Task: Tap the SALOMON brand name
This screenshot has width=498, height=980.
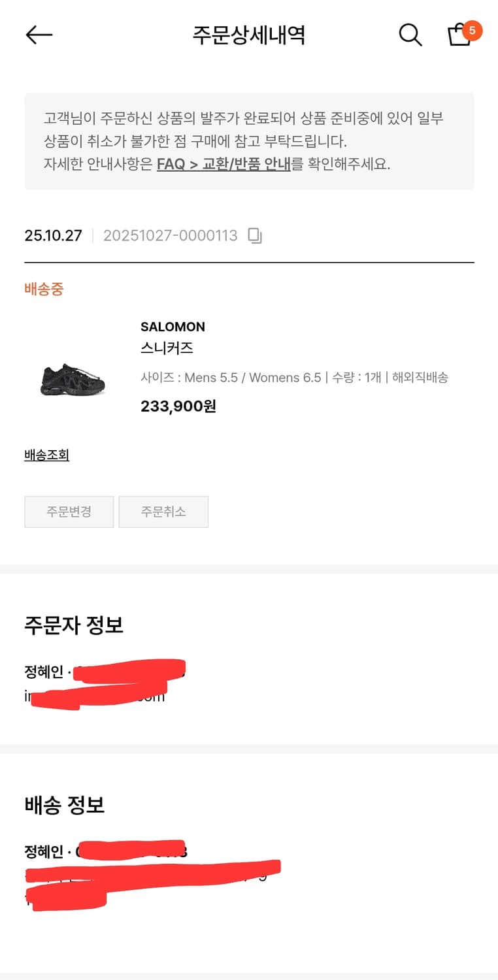Action: (173, 327)
